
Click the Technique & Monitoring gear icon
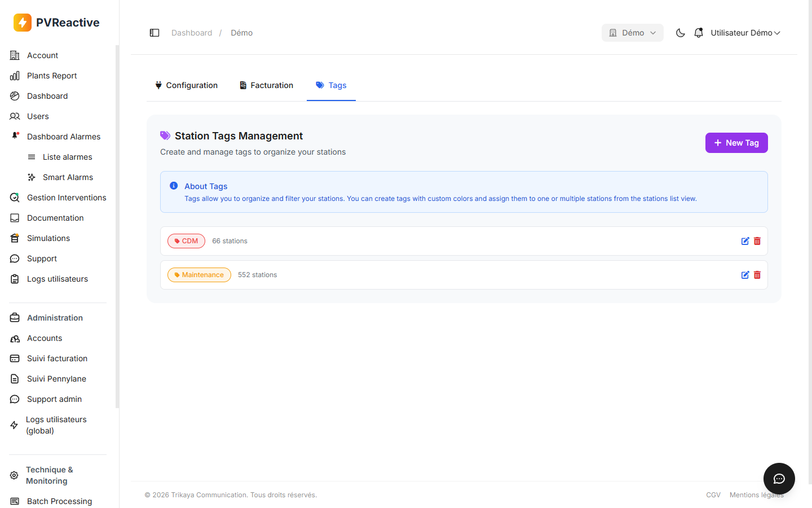pos(14,475)
